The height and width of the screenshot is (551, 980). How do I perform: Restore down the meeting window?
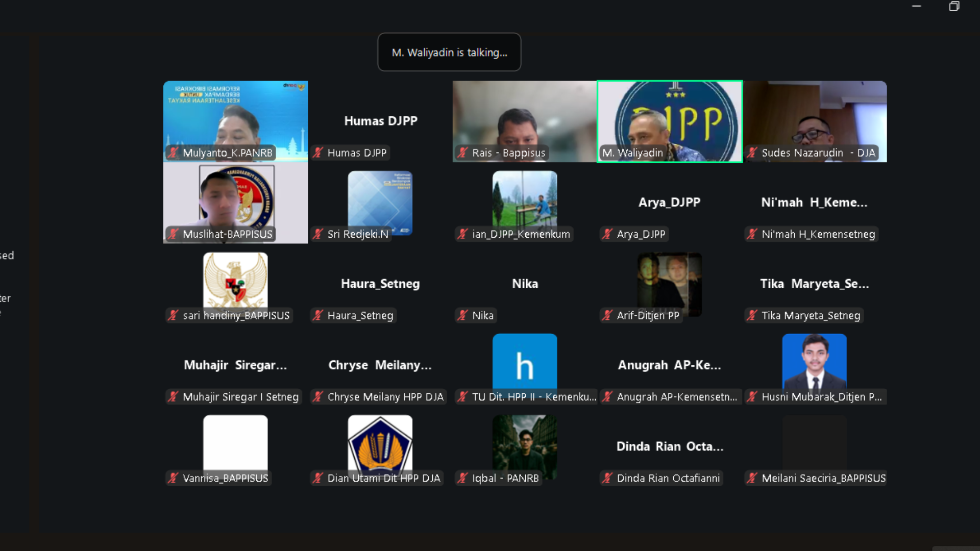[953, 7]
